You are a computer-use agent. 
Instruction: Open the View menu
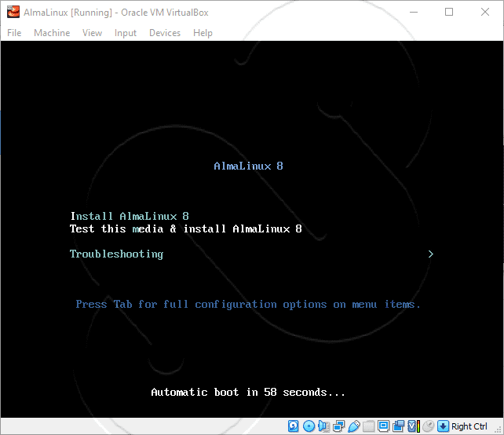92,33
